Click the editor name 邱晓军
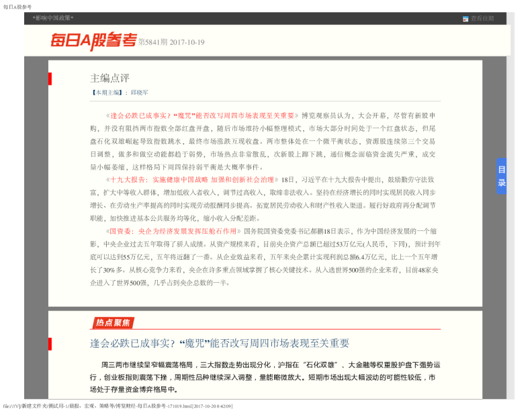Viewport: 532px width, 411px height. click(x=140, y=93)
